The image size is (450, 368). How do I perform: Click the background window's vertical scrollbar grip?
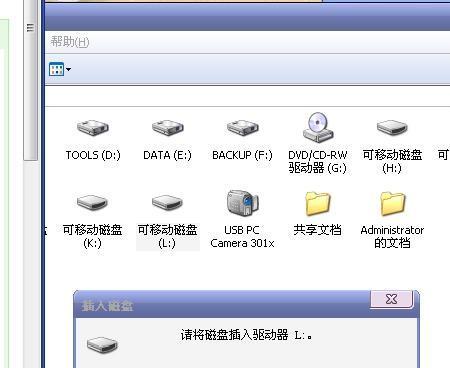pos(30,28)
